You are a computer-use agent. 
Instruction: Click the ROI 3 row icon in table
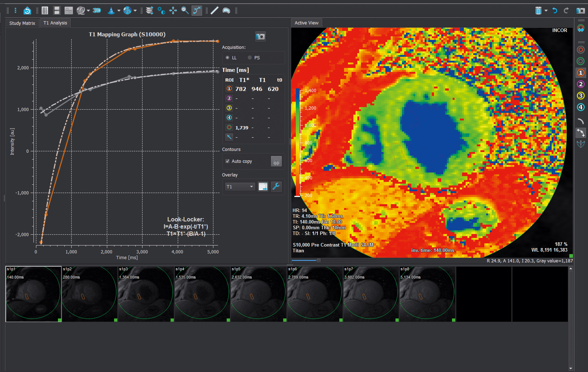pyautogui.click(x=229, y=108)
